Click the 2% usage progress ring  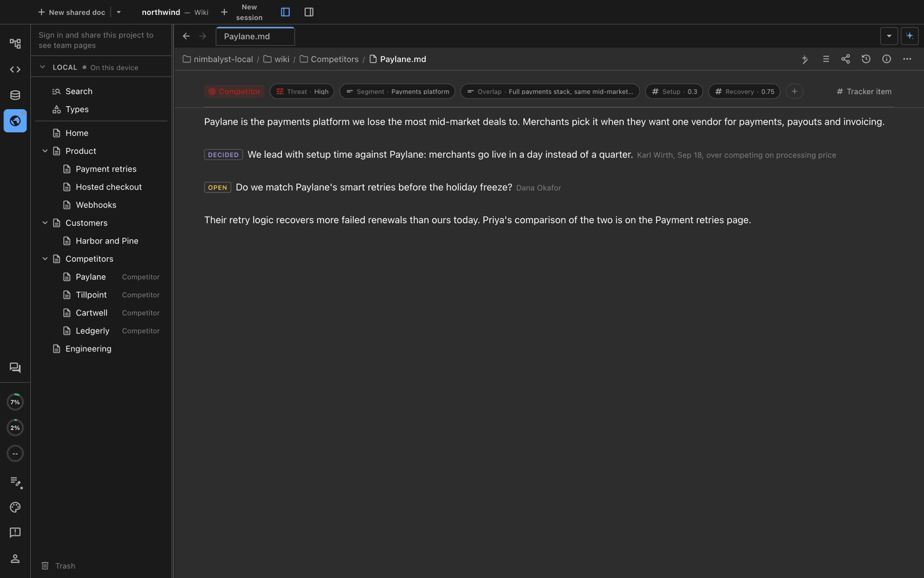coord(15,428)
